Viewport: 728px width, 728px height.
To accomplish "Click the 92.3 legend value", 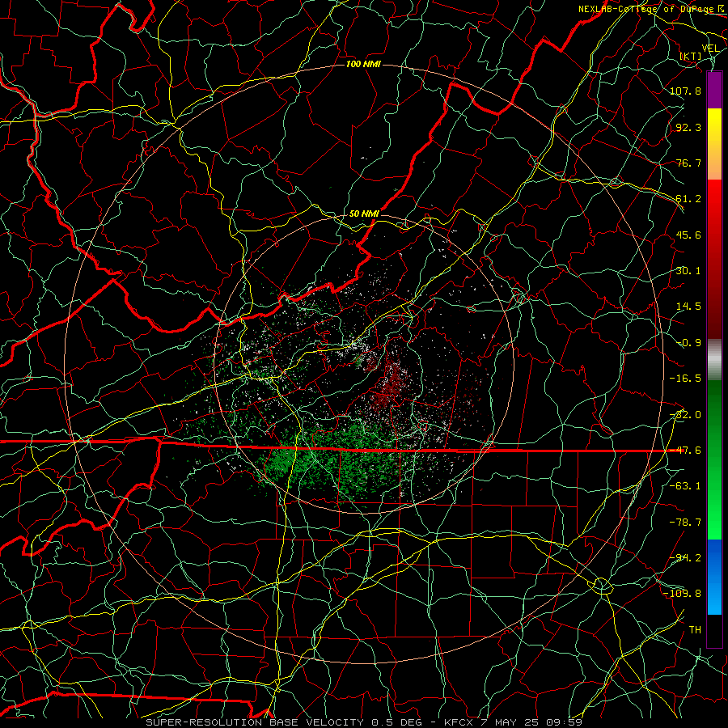I will tap(688, 127).
